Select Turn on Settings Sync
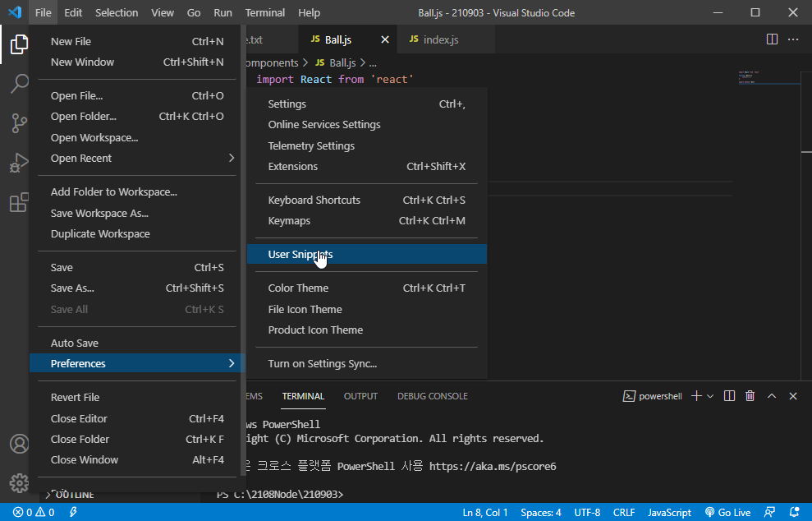Image resolution: width=812 pixels, height=521 pixels. click(x=367, y=363)
